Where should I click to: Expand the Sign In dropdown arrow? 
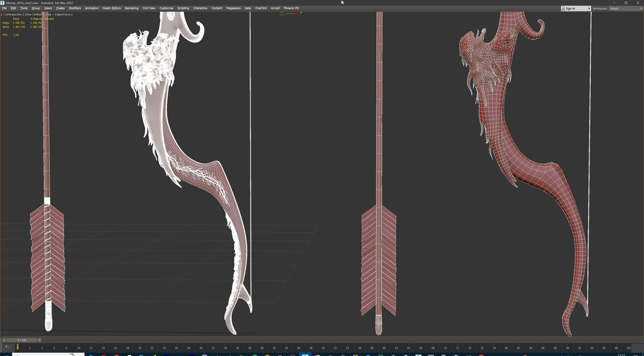click(589, 9)
